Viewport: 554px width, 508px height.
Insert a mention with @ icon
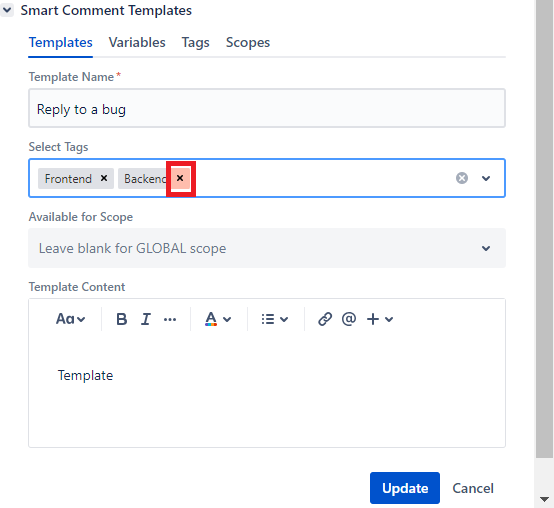[349, 319]
